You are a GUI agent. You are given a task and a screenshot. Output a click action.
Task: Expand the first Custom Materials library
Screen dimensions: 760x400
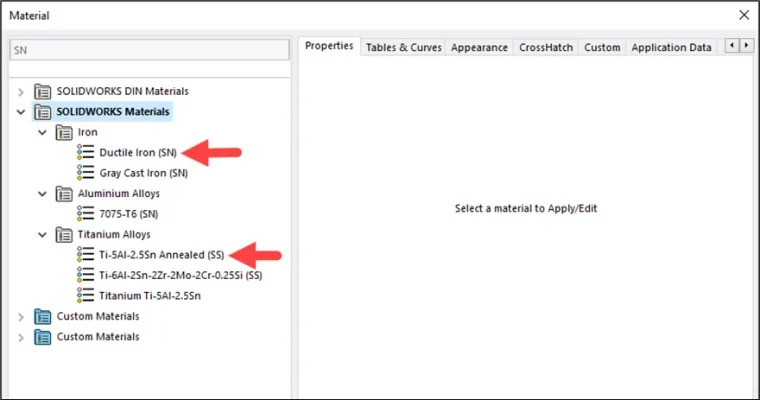coord(21,317)
